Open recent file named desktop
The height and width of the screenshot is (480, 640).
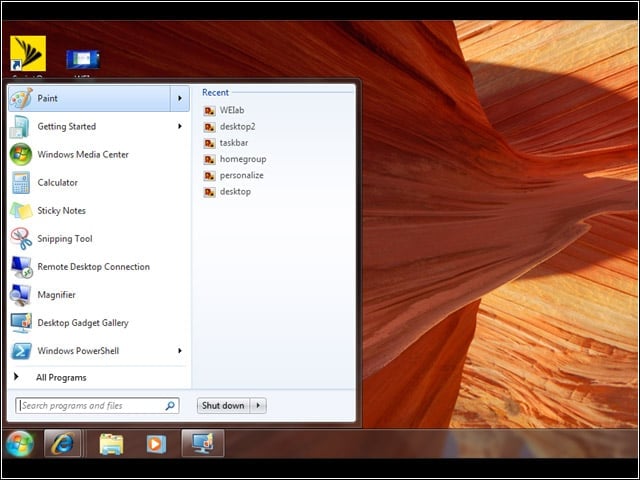(x=235, y=192)
